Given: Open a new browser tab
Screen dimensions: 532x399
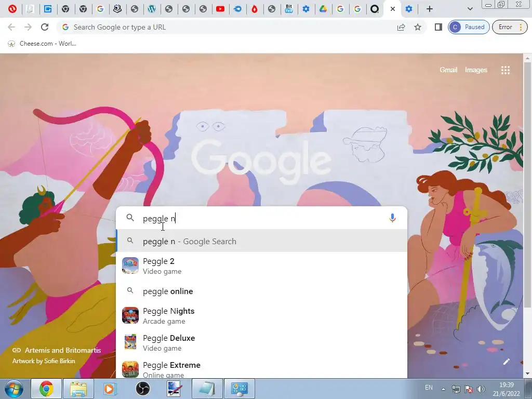Looking at the screenshot, I should [x=430, y=9].
